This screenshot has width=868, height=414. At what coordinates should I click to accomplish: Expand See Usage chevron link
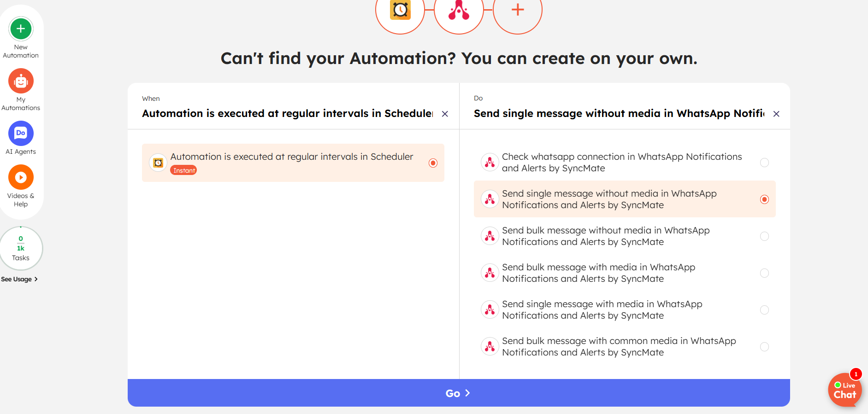[19, 279]
